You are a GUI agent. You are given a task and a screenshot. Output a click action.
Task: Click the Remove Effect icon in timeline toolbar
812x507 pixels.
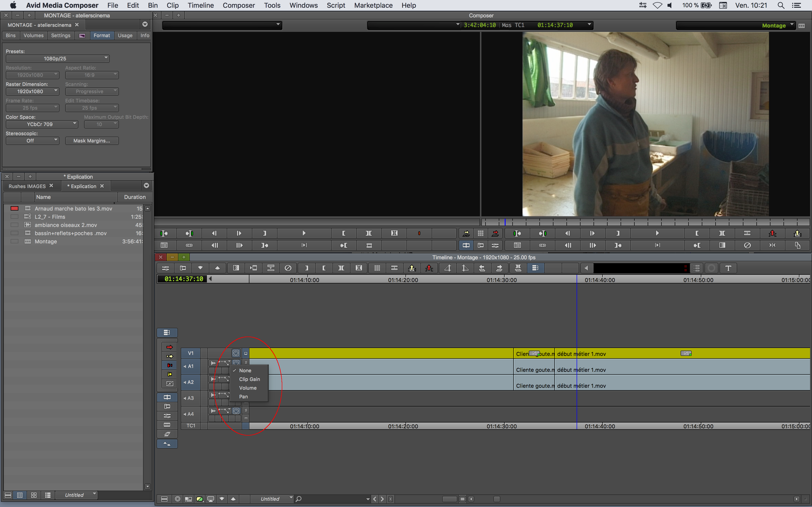[x=288, y=268]
